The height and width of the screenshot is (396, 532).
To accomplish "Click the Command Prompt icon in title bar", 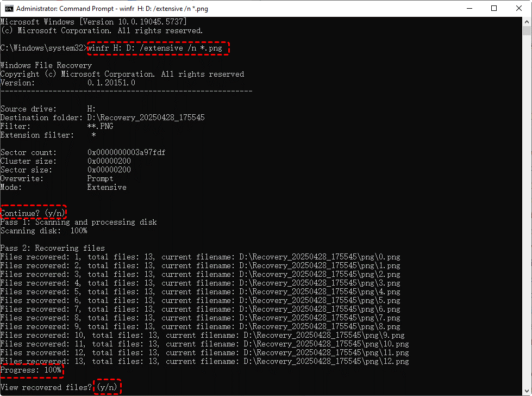I will click(x=8, y=9).
